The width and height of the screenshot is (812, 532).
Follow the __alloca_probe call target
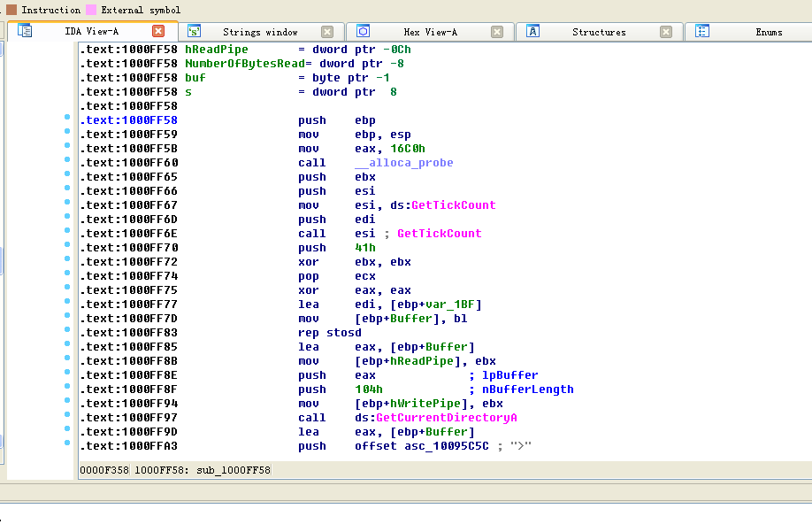coord(404,163)
